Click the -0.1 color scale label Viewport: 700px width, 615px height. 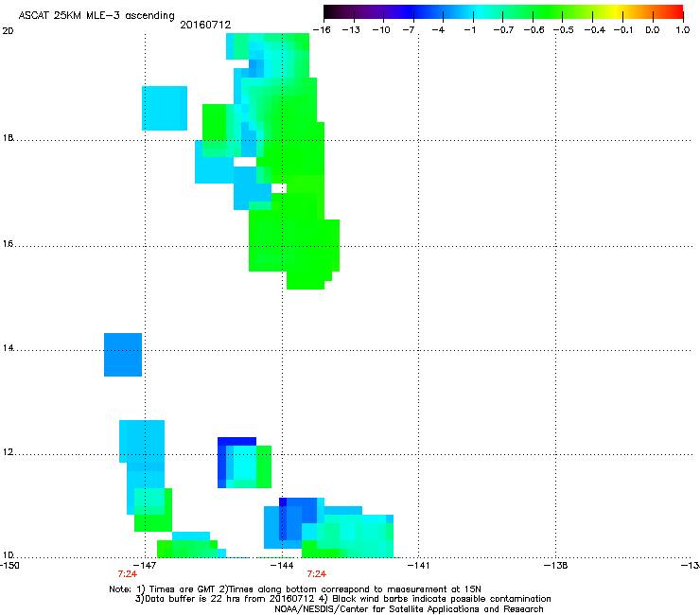(623, 30)
